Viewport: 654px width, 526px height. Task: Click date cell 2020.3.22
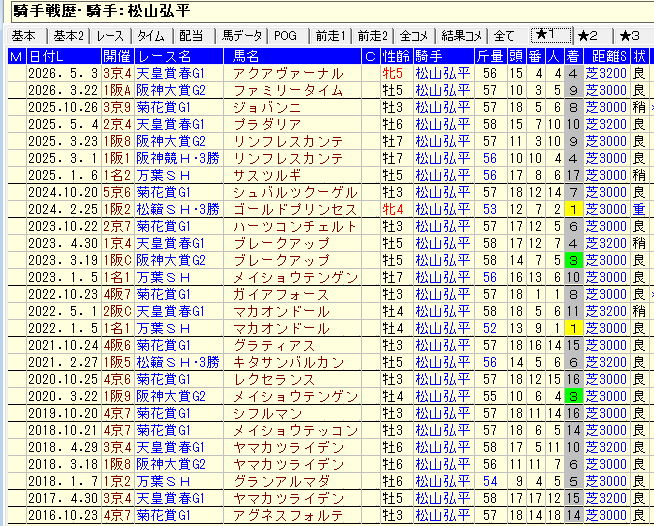coord(63,396)
